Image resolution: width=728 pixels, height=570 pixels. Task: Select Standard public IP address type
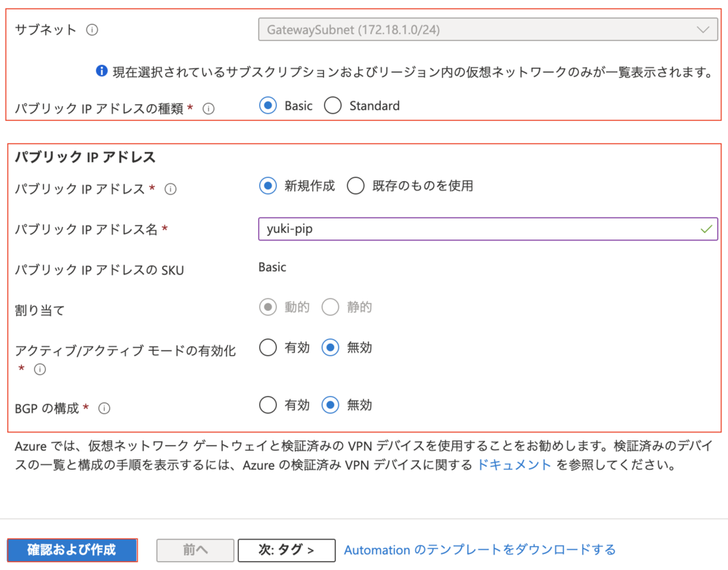(333, 106)
